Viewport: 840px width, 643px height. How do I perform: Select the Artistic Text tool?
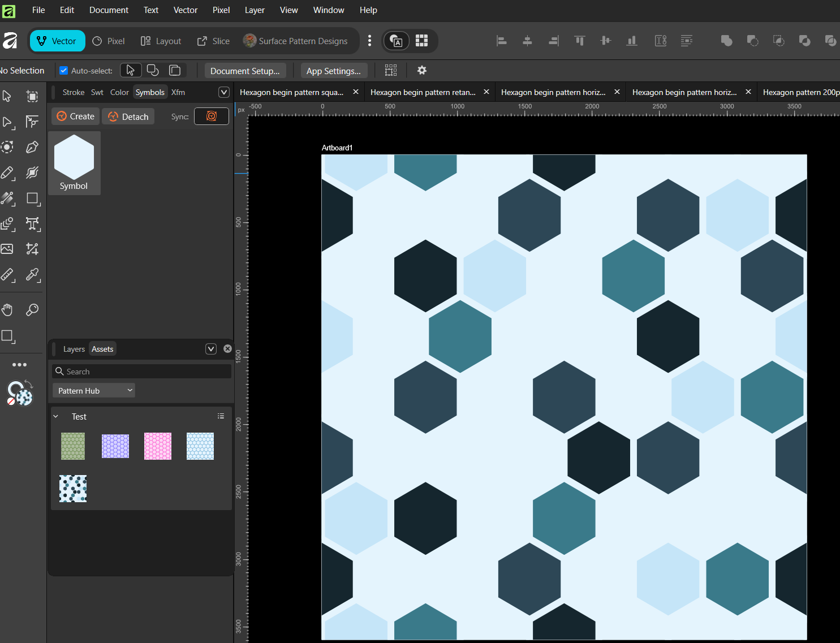click(x=32, y=224)
